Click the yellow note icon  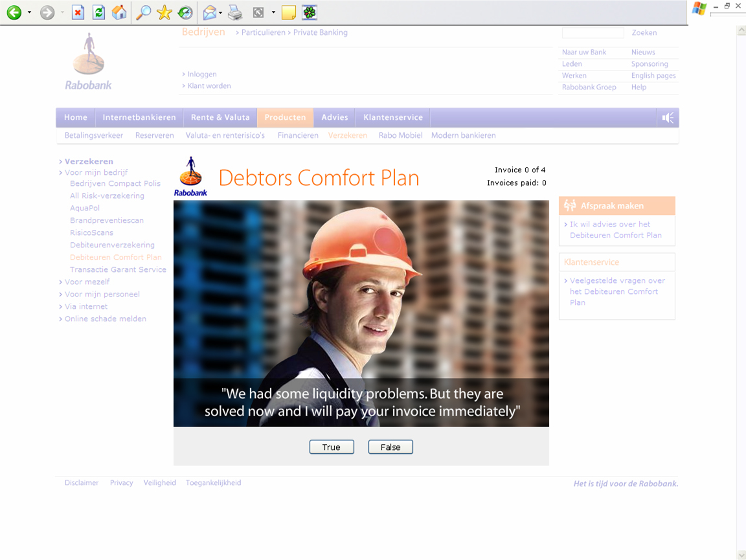point(289,12)
